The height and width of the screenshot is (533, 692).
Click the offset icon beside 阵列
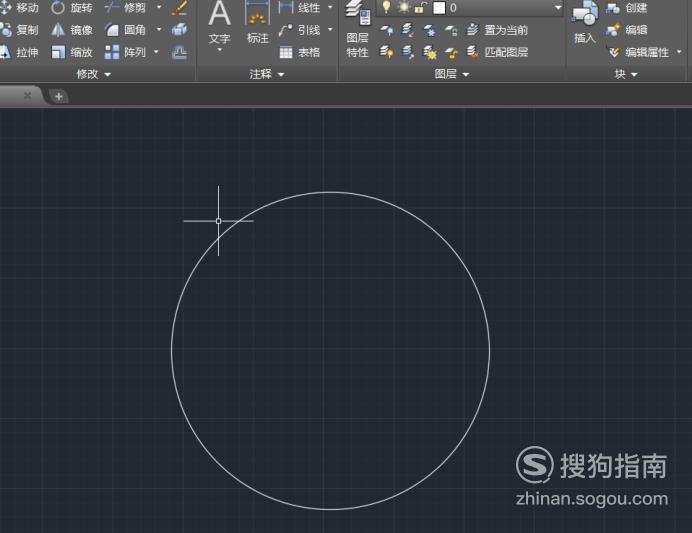tap(179, 53)
